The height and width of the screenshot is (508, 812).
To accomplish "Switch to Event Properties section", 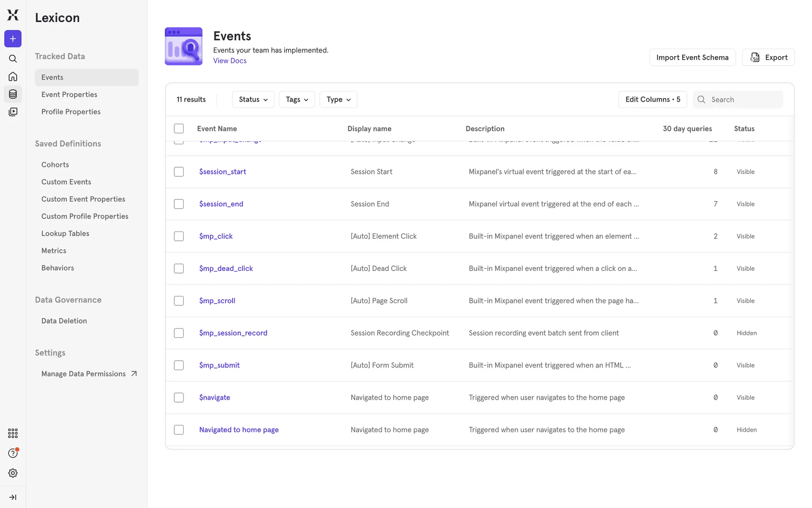I will (69, 94).
